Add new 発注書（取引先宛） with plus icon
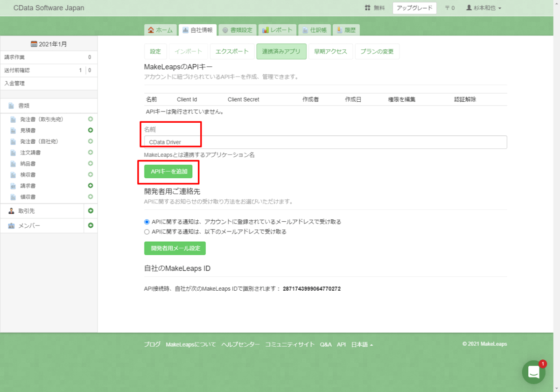Image resolution: width=560 pixels, height=392 pixels. coord(91,119)
